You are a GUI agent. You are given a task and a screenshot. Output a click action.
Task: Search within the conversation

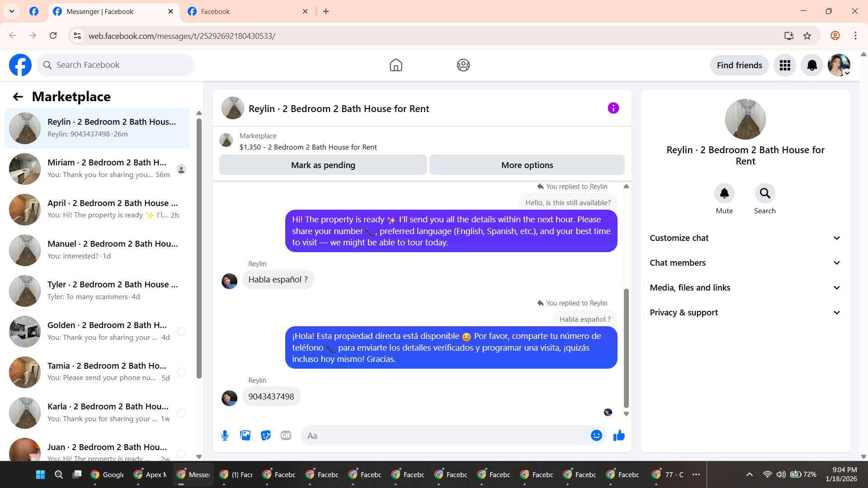764,193
